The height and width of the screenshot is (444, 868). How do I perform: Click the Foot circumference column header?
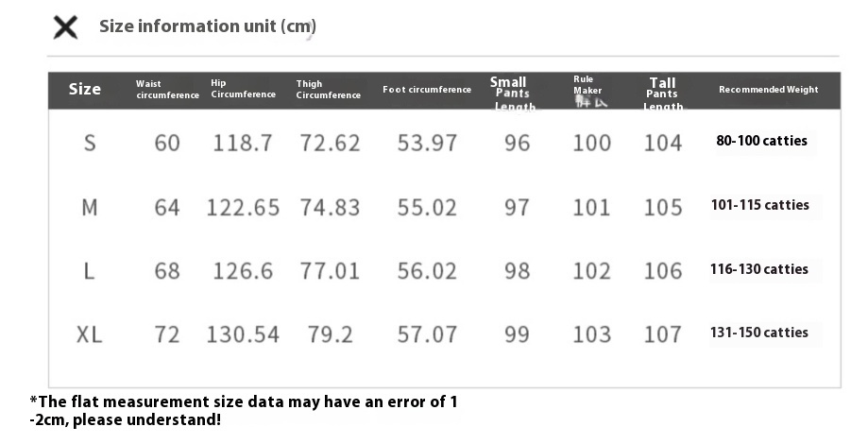[x=427, y=90]
